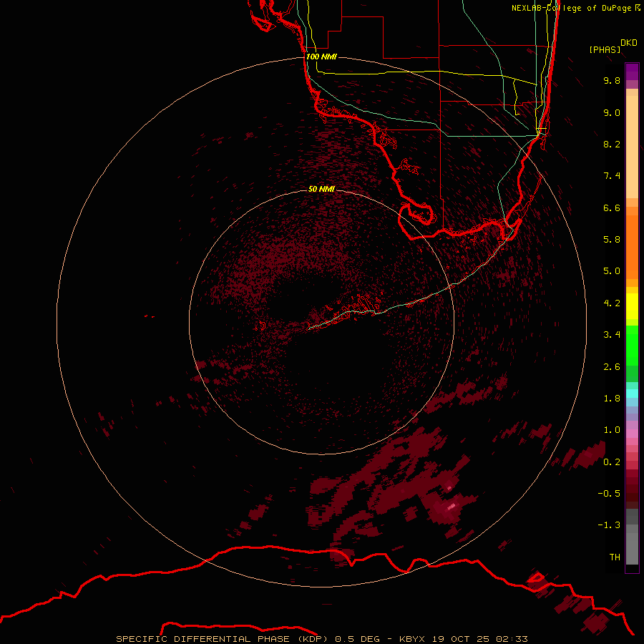Viewport: 644px width, 644px height.
Task: Click the 1.0 legend value
Action: (x=612, y=430)
